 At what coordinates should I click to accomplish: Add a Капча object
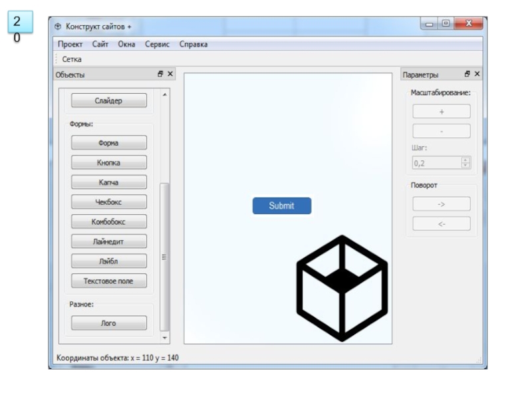tap(109, 182)
